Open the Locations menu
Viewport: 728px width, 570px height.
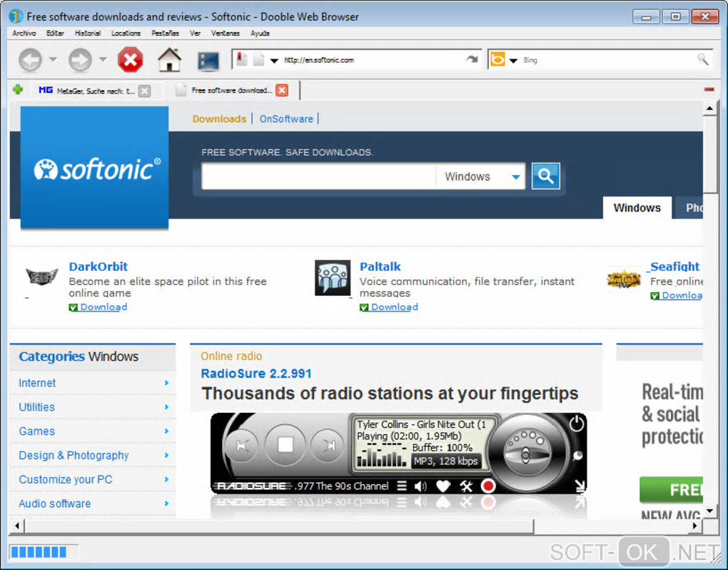tap(126, 34)
